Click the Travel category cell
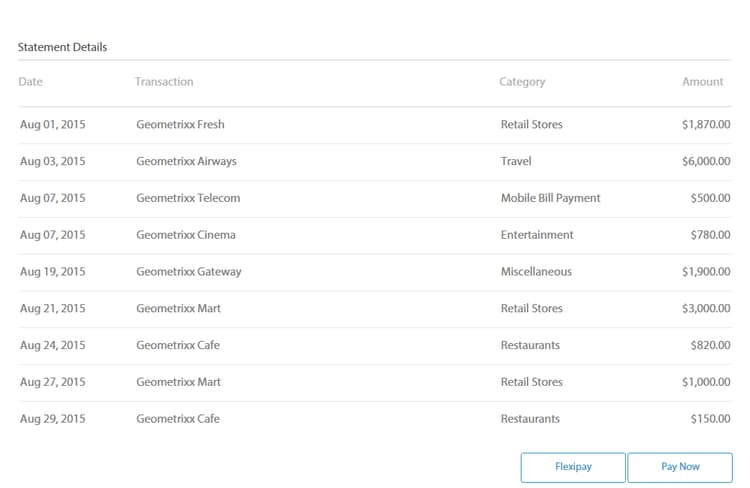750x488 pixels. 516,161
